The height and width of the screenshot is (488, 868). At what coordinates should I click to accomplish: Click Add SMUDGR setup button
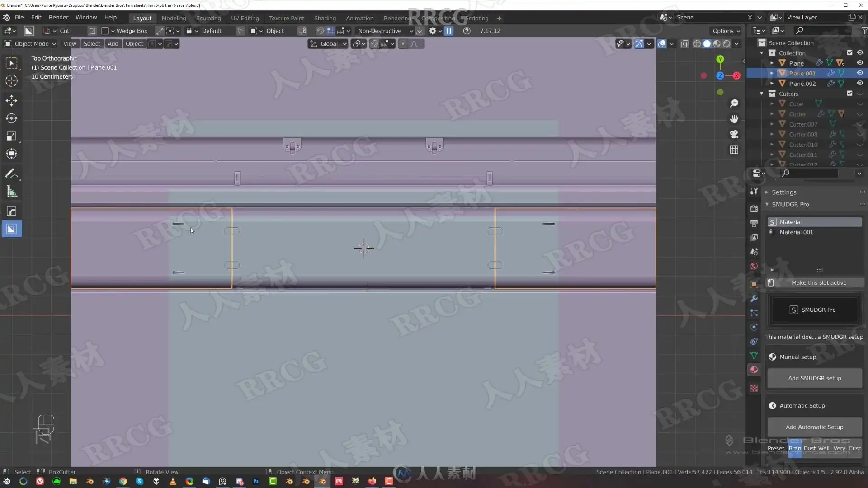(x=814, y=378)
